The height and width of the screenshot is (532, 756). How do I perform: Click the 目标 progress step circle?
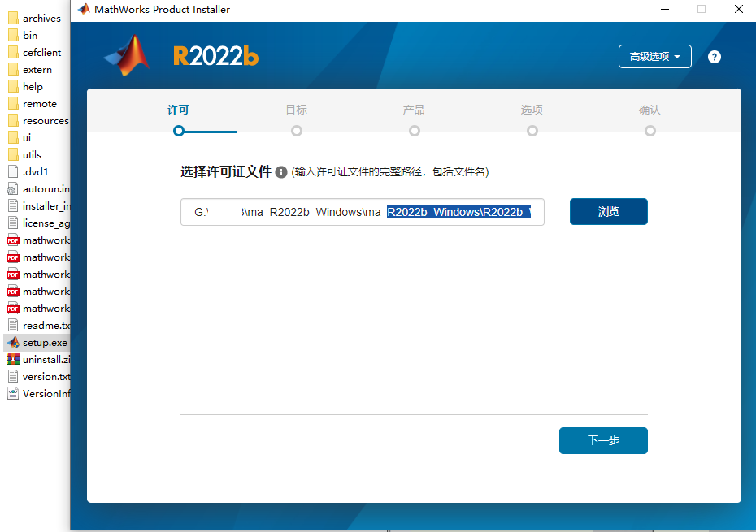(x=297, y=131)
